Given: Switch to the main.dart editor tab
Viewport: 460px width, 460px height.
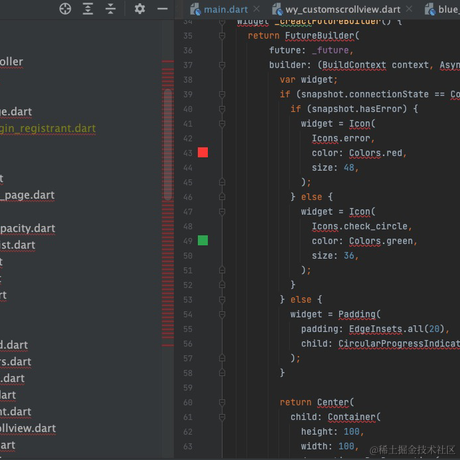Looking at the screenshot, I should click(x=225, y=10).
